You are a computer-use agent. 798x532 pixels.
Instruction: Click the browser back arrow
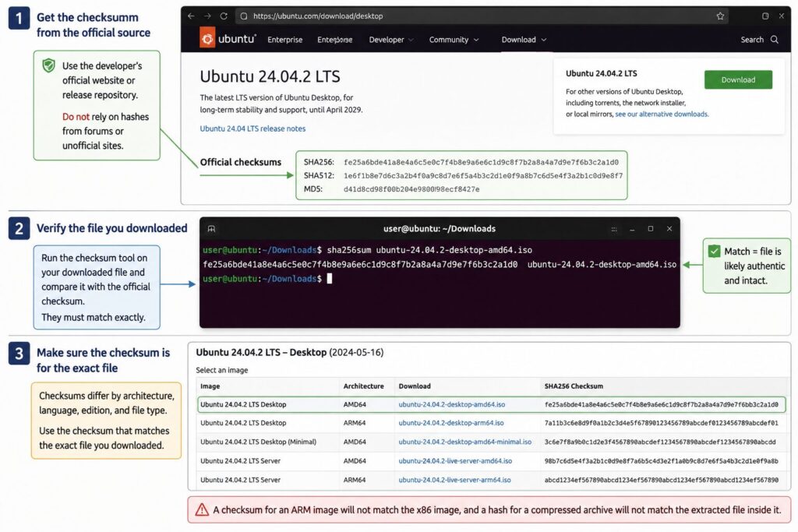click(x=191, y=16)
